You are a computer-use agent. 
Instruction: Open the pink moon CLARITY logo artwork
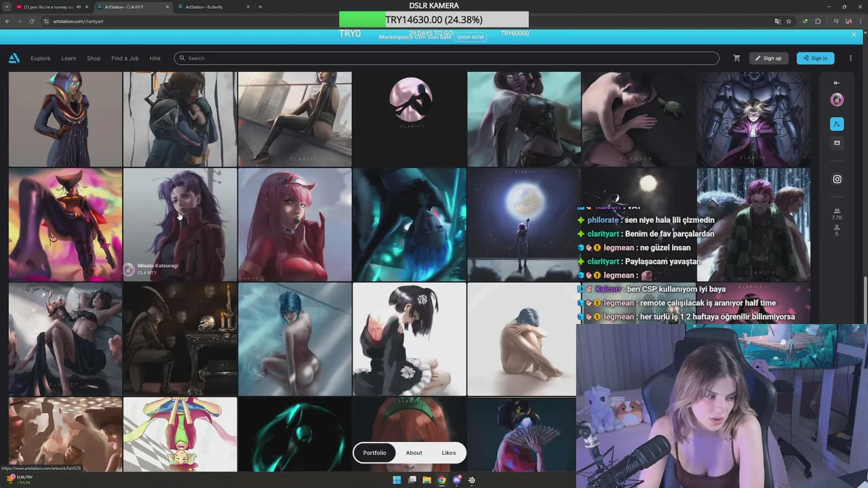coord(410,119)
